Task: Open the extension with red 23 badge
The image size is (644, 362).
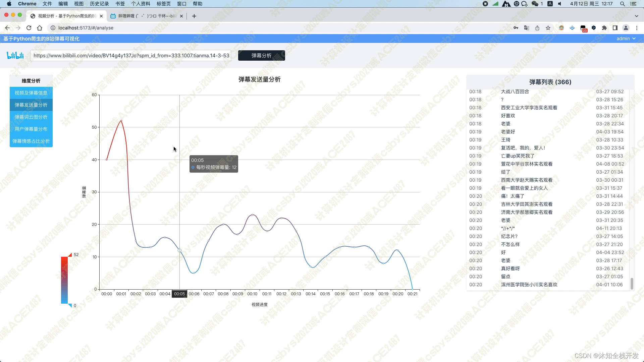Action: [583, 28]
